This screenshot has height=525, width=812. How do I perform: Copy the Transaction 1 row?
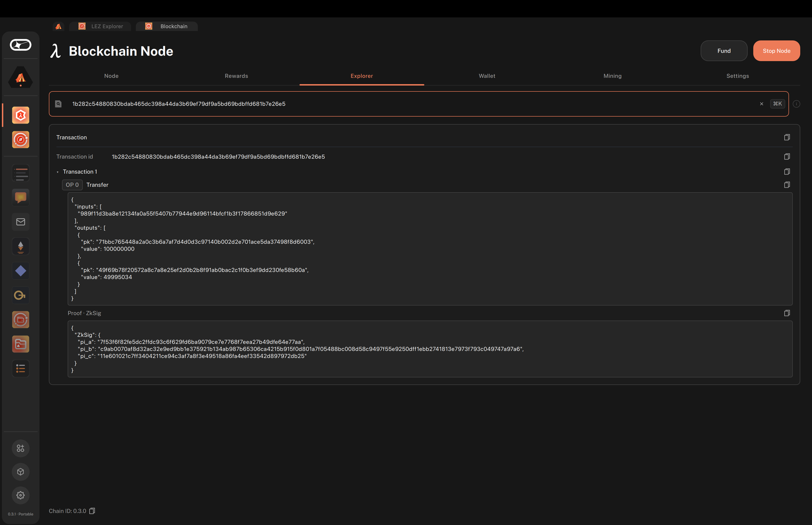787,172
